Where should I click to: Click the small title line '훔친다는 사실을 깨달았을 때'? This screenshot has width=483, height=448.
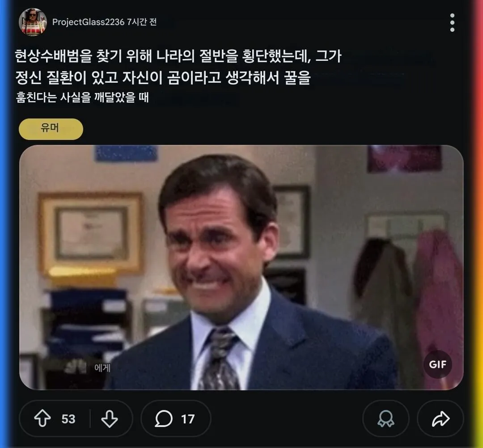point(82,97)
